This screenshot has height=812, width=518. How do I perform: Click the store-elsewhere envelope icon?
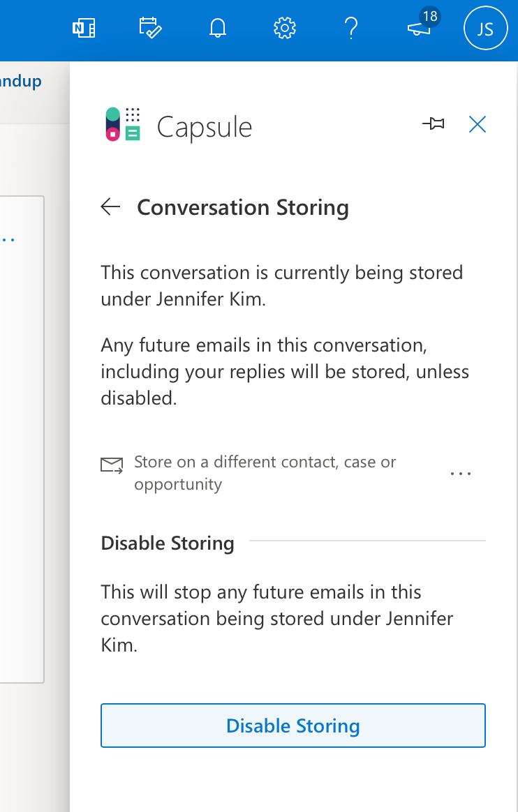point(112,465)
